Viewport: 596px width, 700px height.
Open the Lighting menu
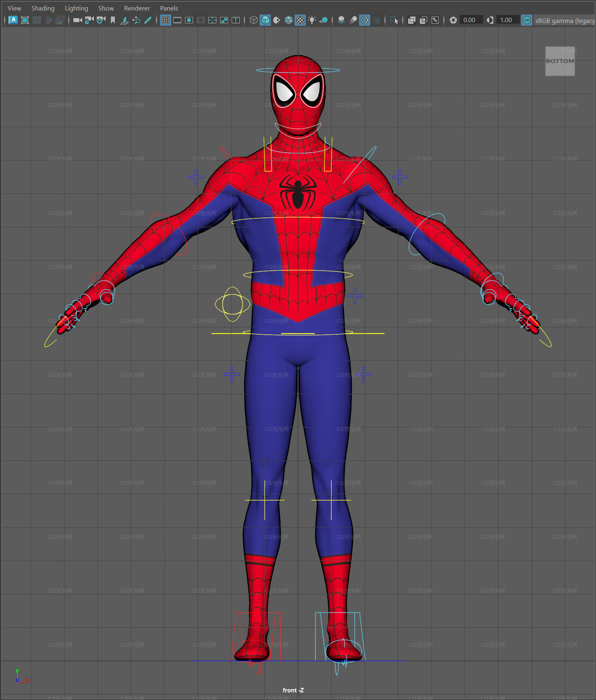pos(76,8)
